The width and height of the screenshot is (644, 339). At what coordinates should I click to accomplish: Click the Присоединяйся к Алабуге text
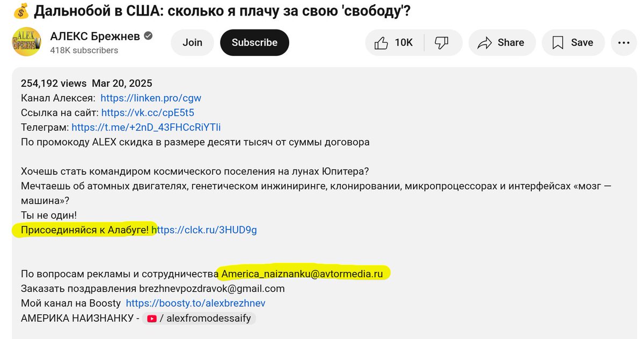(x=85, y=230)
